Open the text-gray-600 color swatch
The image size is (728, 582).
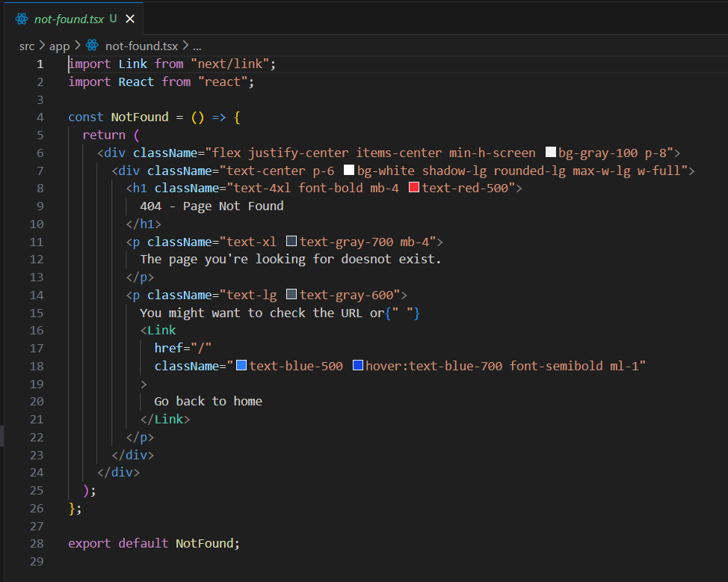click(x=291, y=294)
